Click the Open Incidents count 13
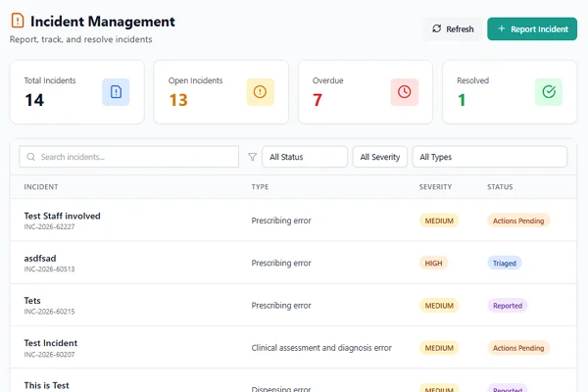The image size is (588, 392). [178, 100]
